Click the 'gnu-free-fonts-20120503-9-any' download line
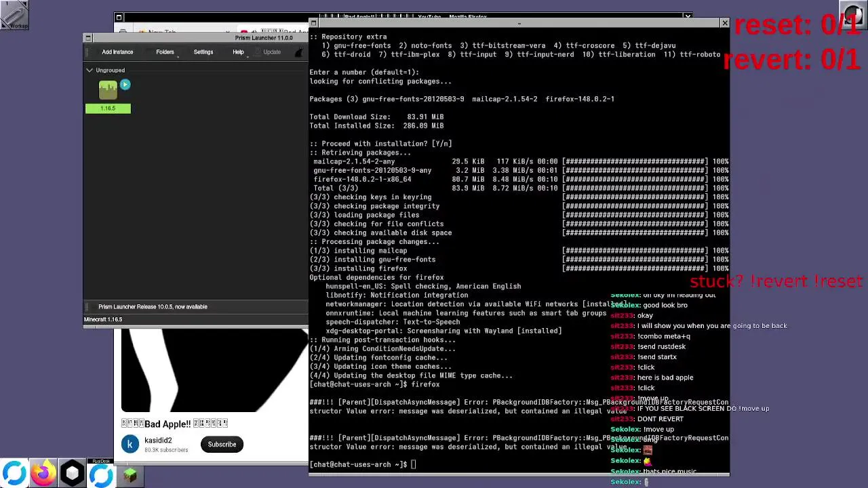This screenshot has height=488, width=868. pyautogui.click(x=519, y=170)
